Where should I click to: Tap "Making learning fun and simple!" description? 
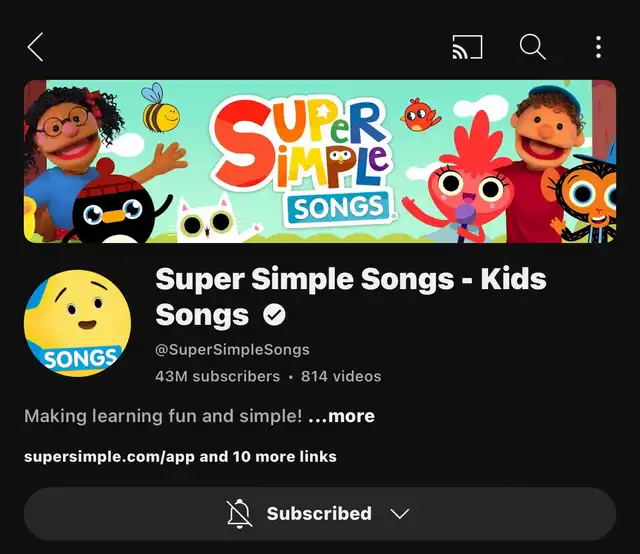pyautogui.click(x=162, y=416)
